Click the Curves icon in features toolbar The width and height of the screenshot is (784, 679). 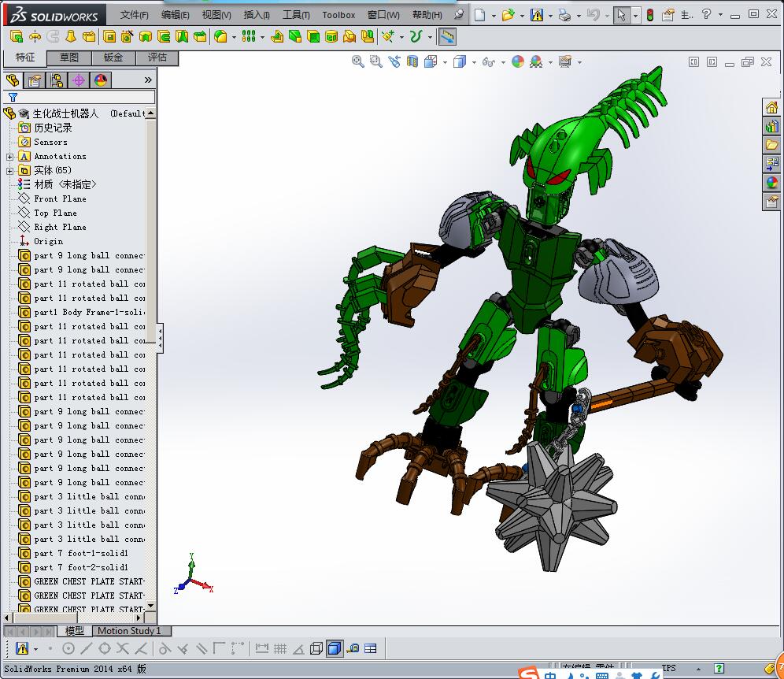point(416,36)
